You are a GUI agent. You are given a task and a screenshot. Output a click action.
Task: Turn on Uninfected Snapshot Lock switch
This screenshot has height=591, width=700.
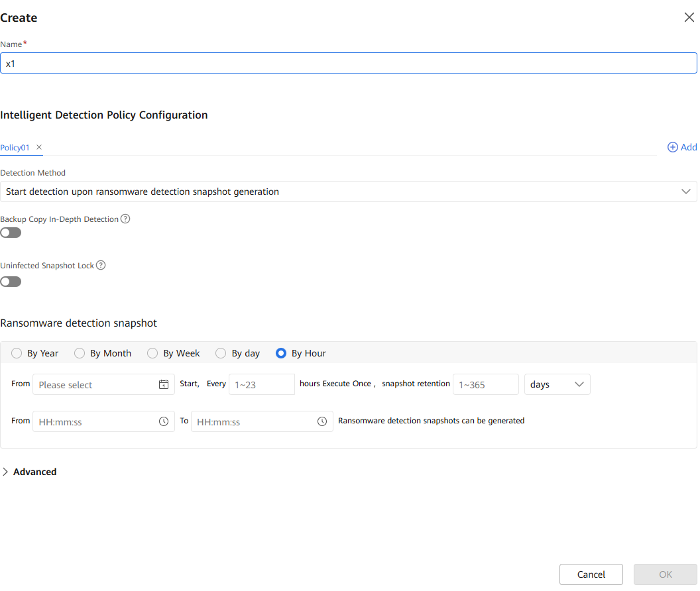pyautogui.click(x=11, y=282)
